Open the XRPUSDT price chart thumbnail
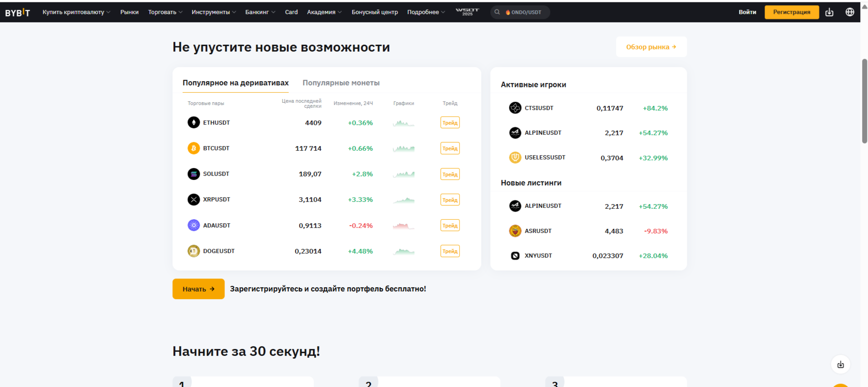The image size is (868, 387). tap(403, 200)
